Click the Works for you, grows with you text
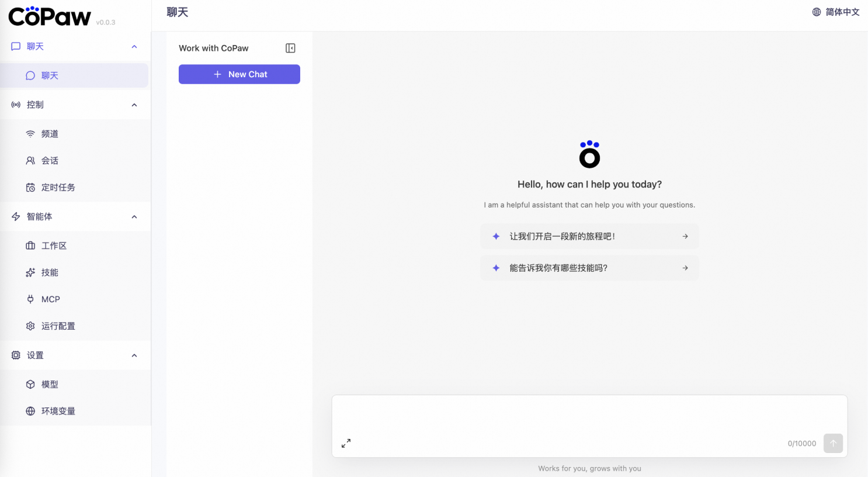The image size is (868, 477). point(589,468)
